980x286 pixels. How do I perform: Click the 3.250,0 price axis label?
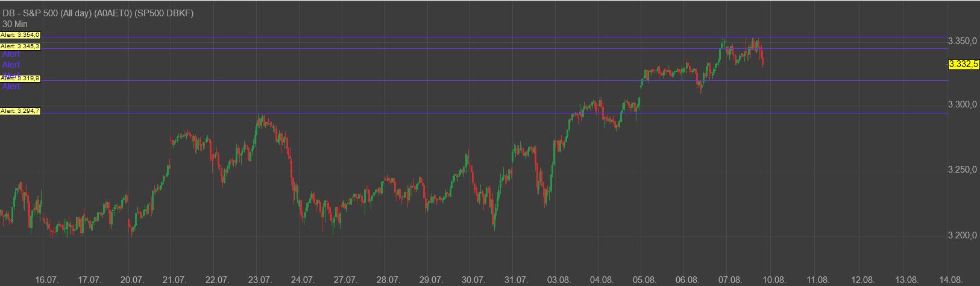click(962, 170)
